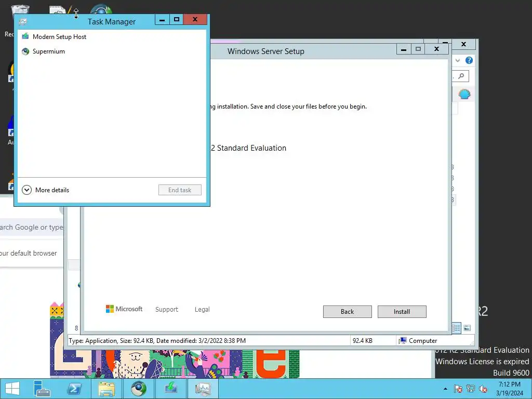Minimize the Task Manager window
532x399 pixels.
[162, 19]
